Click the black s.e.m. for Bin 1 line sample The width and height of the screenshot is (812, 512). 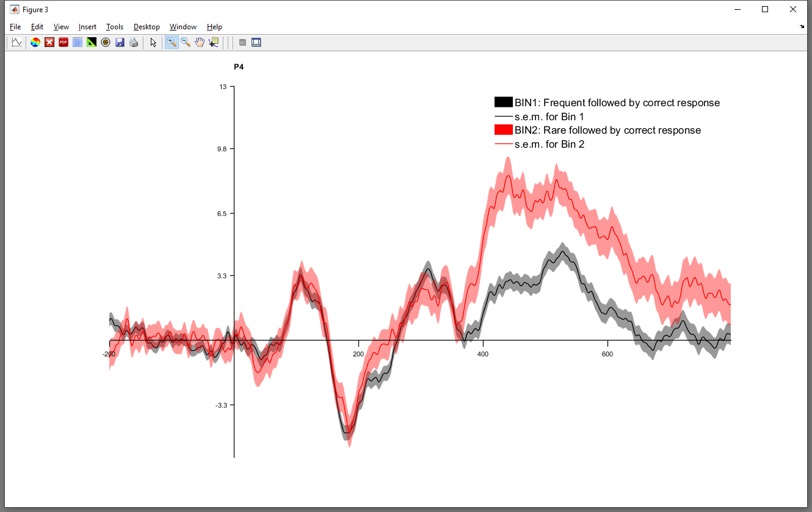click(x=504, y=117)
